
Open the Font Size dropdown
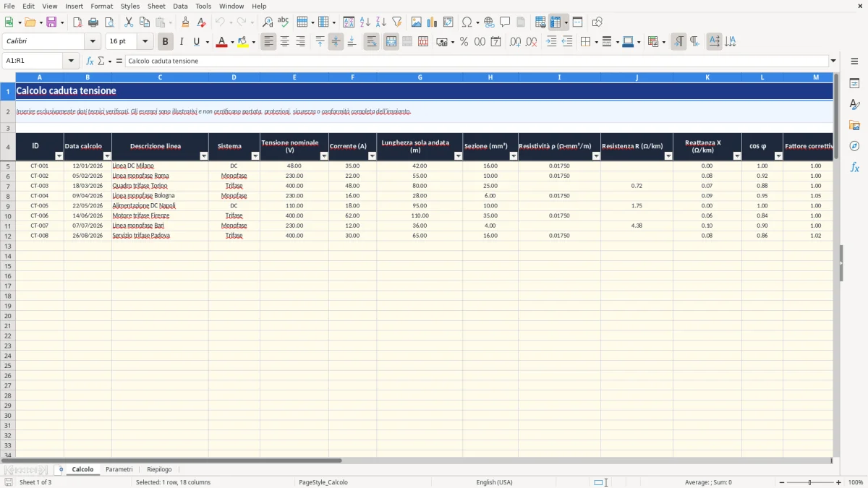[x=145, y=42]
